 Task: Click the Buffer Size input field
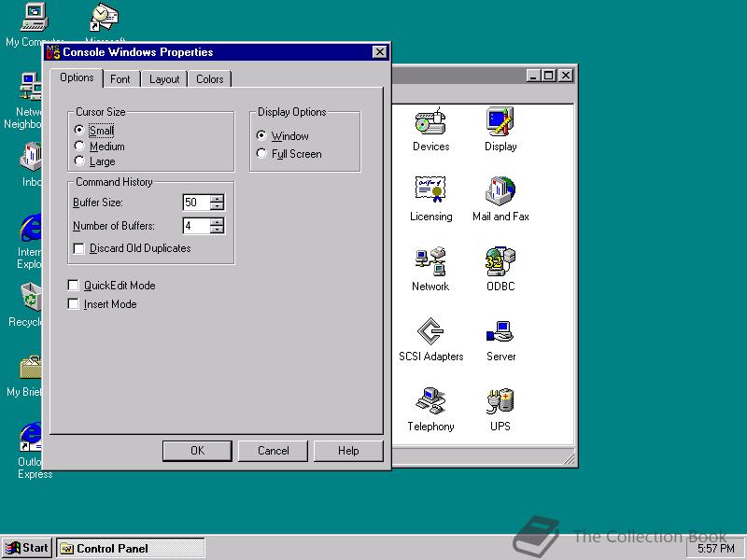coord(196,203)
